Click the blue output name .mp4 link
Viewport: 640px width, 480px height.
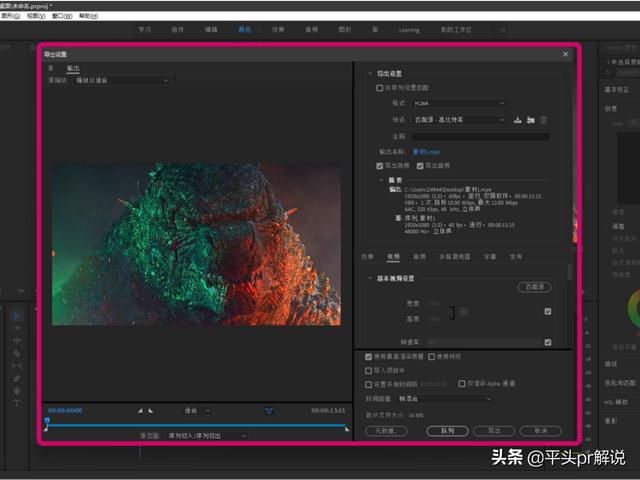coord(426,152)
